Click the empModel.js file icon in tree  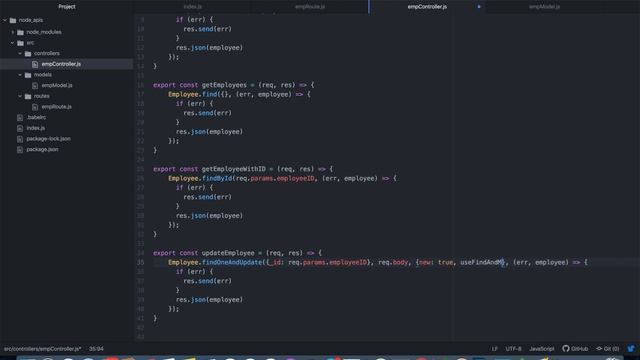[x=35, y=86]
